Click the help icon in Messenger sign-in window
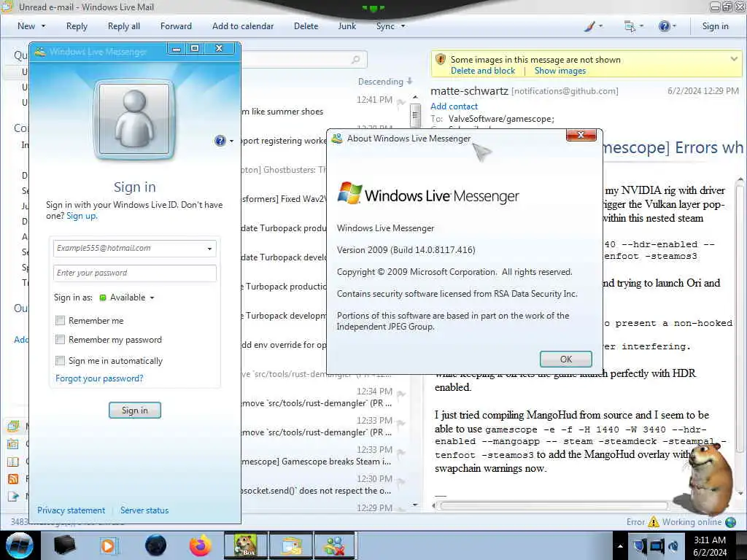 click(220, 141)
